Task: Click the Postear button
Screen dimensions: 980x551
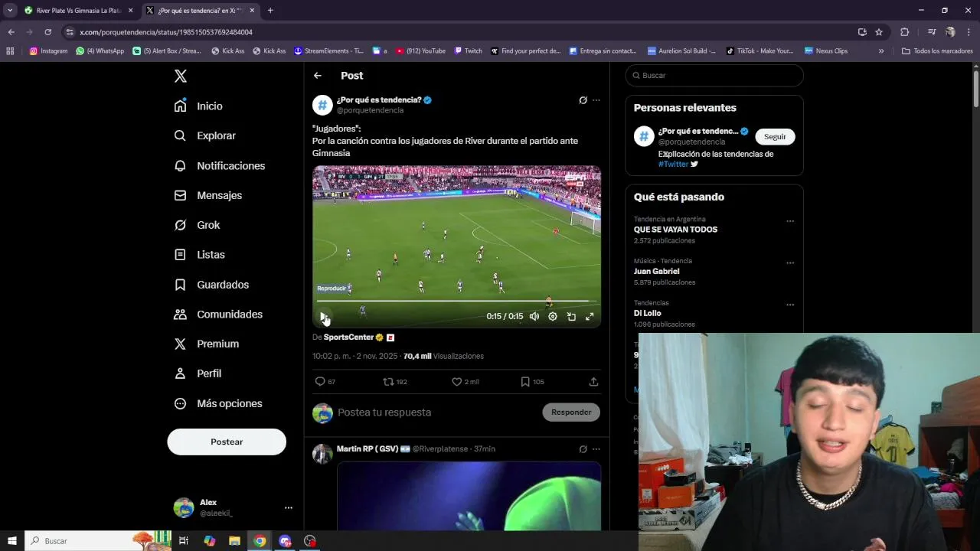Action: click(x=227, y=442)
